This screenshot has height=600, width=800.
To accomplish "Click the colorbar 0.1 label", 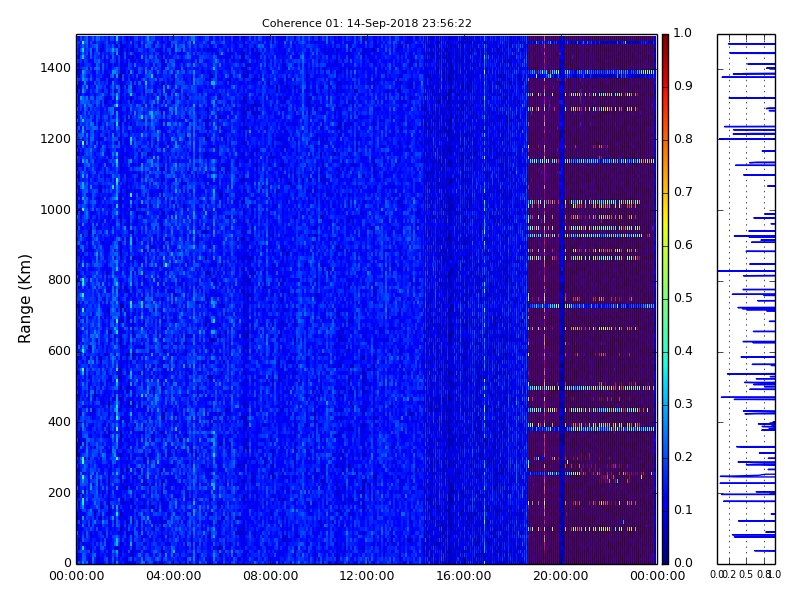I will [683, 510].
